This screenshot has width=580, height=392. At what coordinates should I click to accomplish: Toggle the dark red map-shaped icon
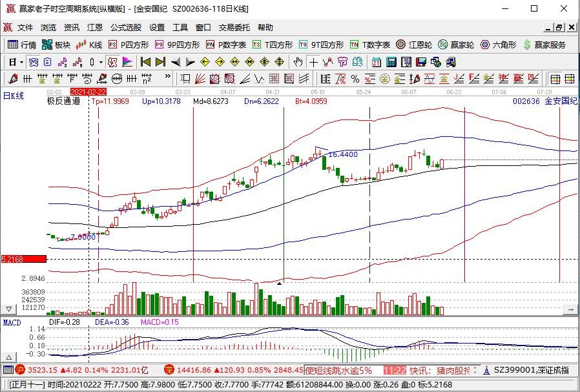tap(112, 62)
